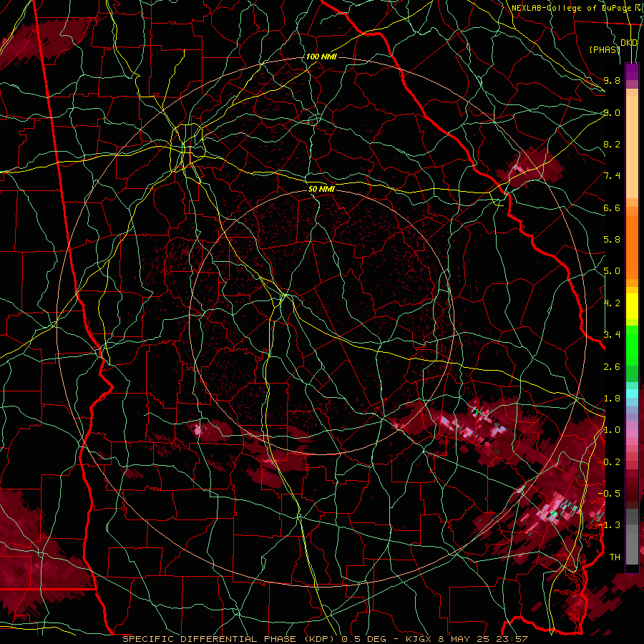
Task: Click the 2.6 scale value
Action: [612, 367]
